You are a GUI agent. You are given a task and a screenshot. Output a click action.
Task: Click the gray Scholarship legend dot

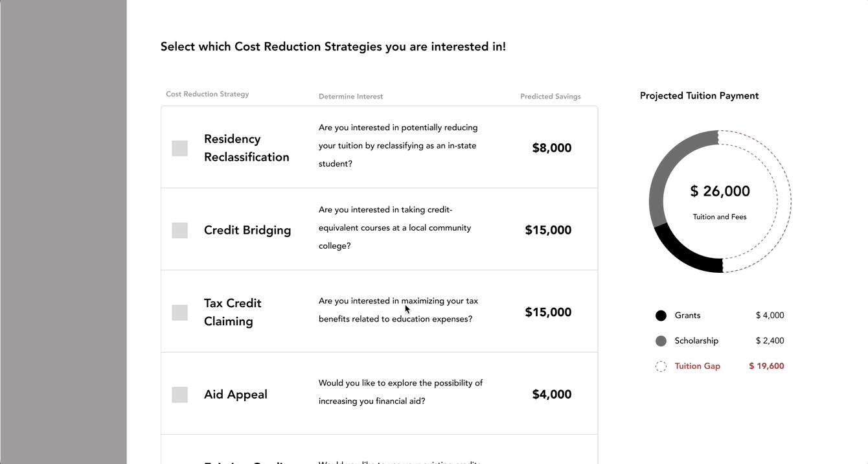point(661,341)
